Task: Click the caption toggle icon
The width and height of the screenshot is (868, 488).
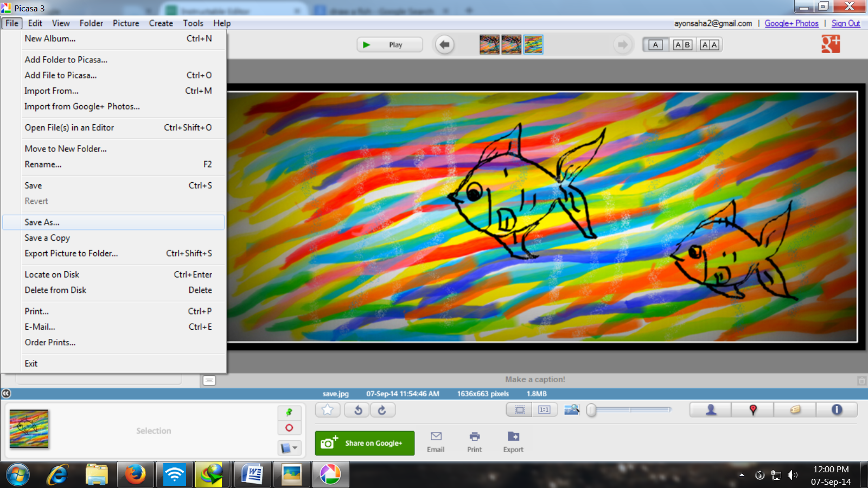Action: point(209,380)
